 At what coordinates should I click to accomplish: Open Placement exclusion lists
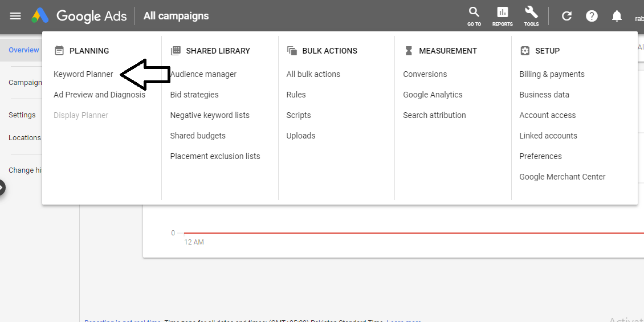(x=215, y=157)
